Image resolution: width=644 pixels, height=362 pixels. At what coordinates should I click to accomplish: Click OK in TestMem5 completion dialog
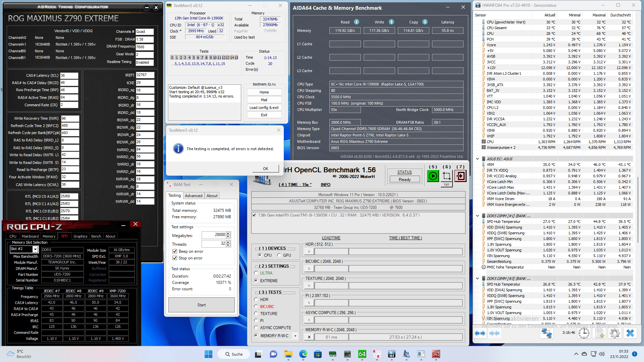coord(265,169)
